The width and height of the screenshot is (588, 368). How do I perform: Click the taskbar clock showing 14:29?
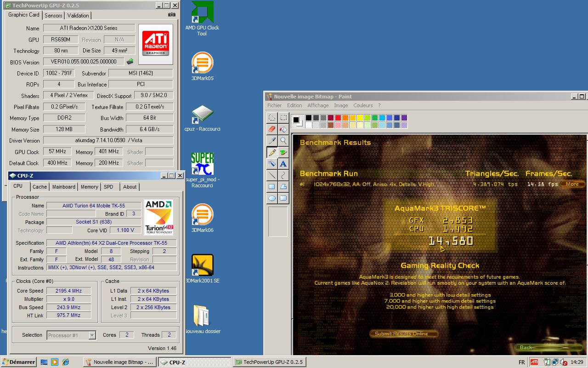[x=577, y=362]
